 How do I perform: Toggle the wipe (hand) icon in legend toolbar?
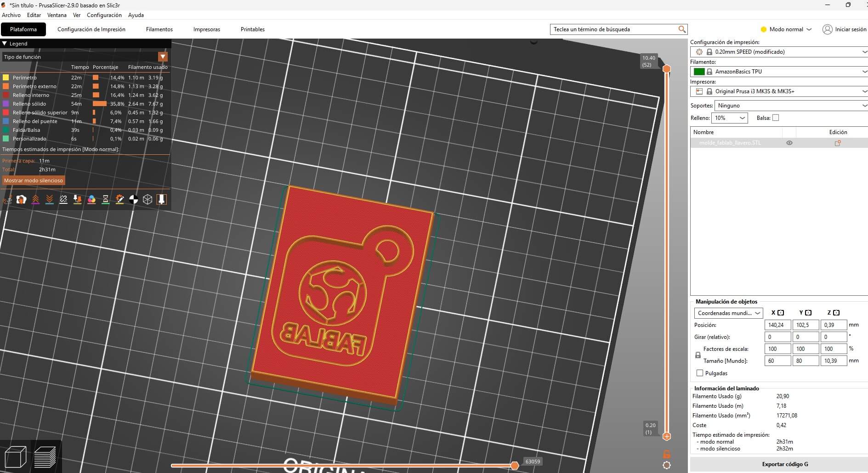(x=21, y=199)
